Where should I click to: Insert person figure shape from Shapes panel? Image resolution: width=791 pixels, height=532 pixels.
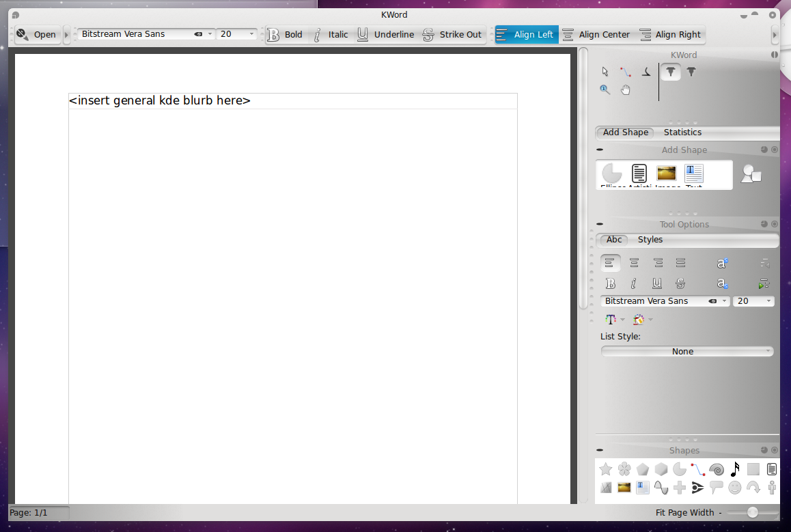pos(772,488)
